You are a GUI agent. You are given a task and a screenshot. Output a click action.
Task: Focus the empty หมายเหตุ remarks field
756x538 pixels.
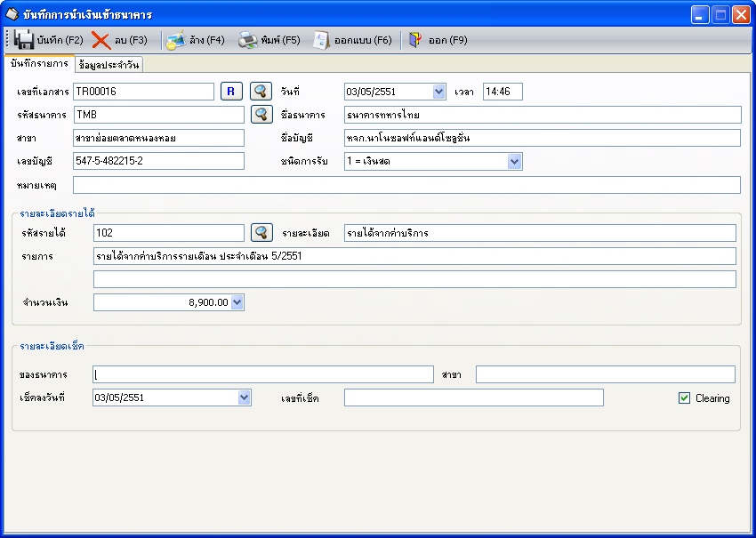pyautogui.click(x=407, y=185)
